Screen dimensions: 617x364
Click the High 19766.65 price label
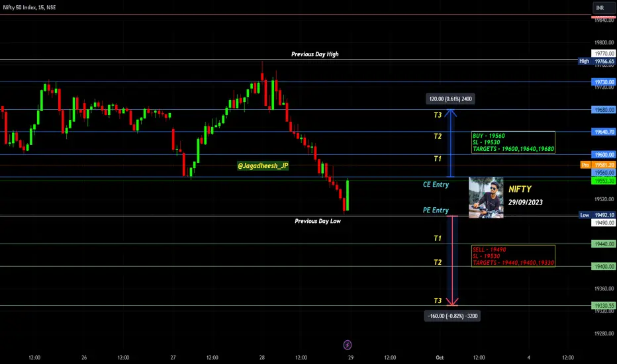tap(596, 62)
